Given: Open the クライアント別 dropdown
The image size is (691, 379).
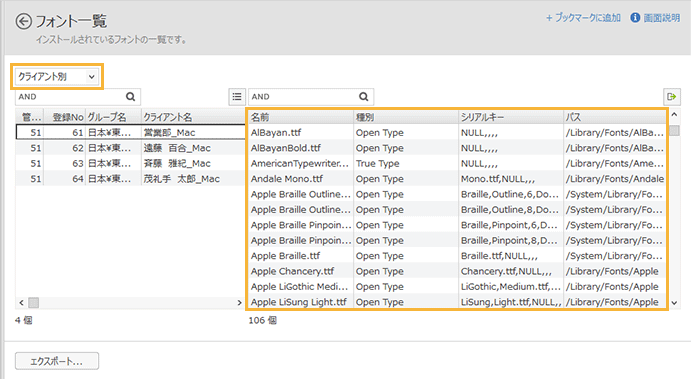Looking at the screenshot, I should click(x=56, y=77).
